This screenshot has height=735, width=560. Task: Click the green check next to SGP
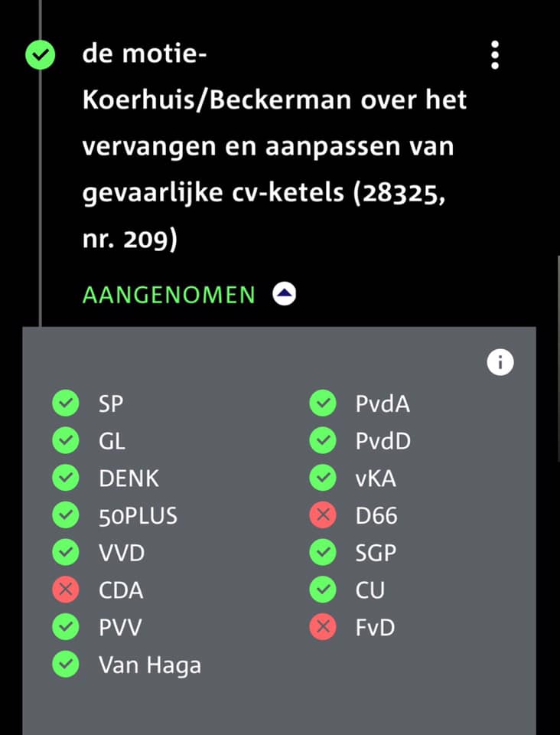click(x=323, y=553)
